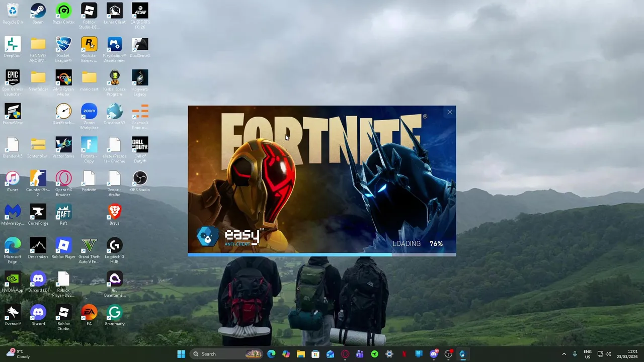Select the Raft game shortcut
This screenshot has height=362, width=644.
(63, 215)
